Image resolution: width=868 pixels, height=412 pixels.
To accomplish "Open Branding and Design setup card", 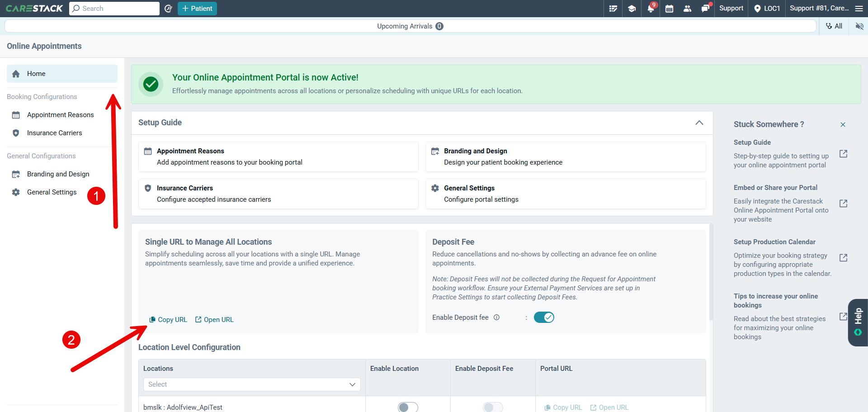I will [566, 156].
